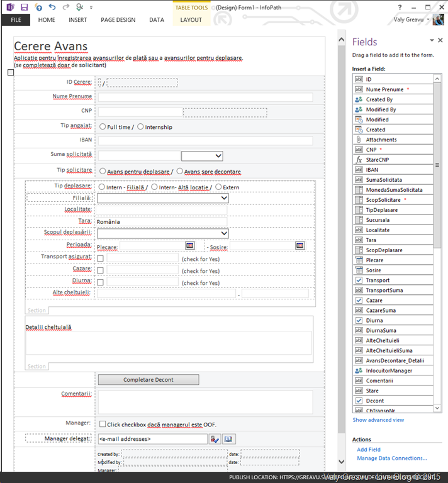
Task: Open the Sosire date picker calendar icon
Action: click(x=300, y=246)
